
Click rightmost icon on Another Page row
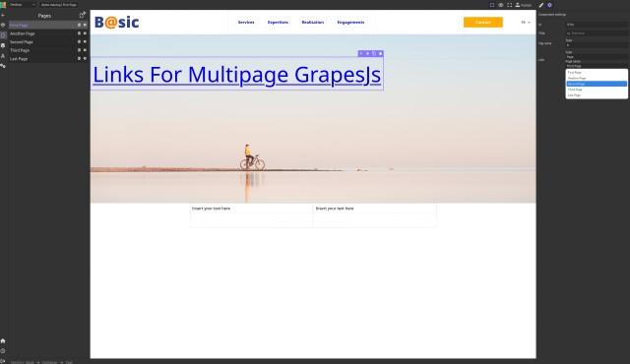coord(85,33)
